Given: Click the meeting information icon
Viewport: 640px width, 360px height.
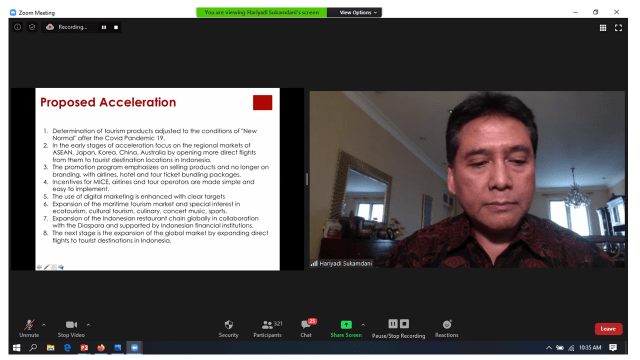Looking at the screenshot, I should (x=18, y=27).
